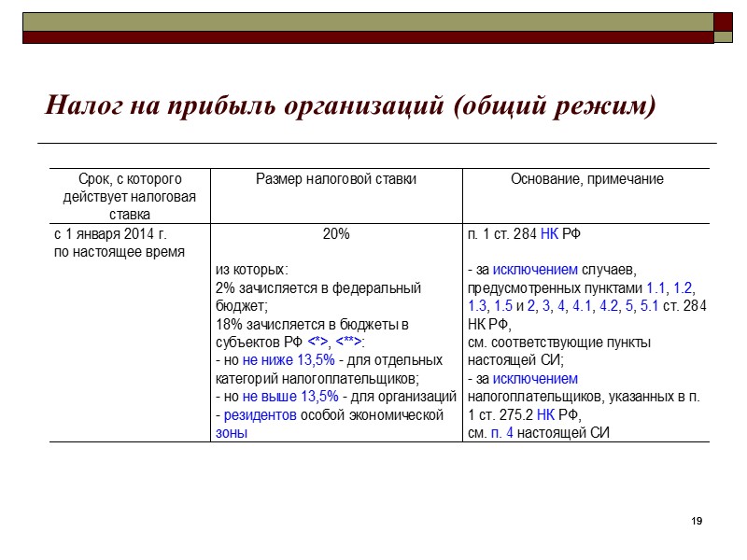The width and height of the screenshot is (747, 560).
Task: Click the link to point 3
Action: (546, 306)
